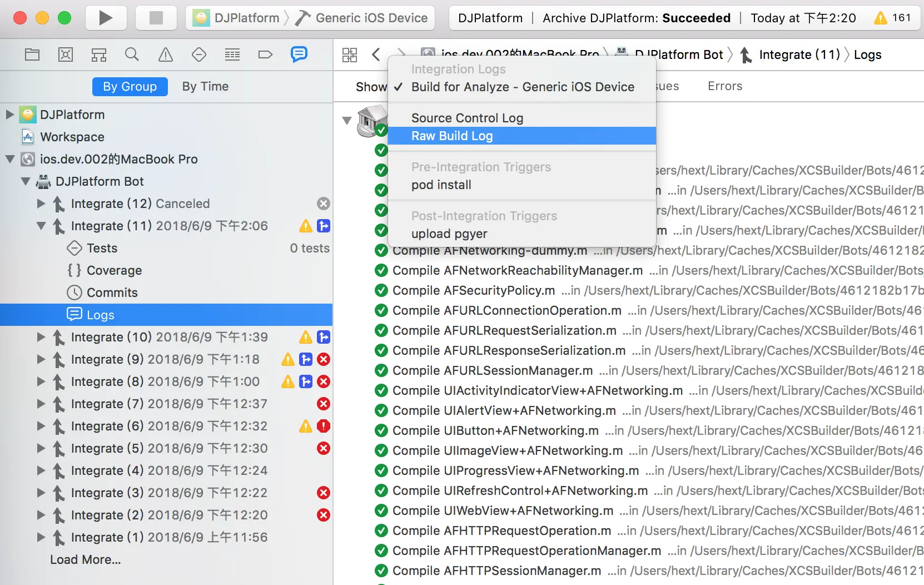Viewport: 924px width, 585px height.
Task: Expand the DJPlatform group
Action: click(9, 115)
